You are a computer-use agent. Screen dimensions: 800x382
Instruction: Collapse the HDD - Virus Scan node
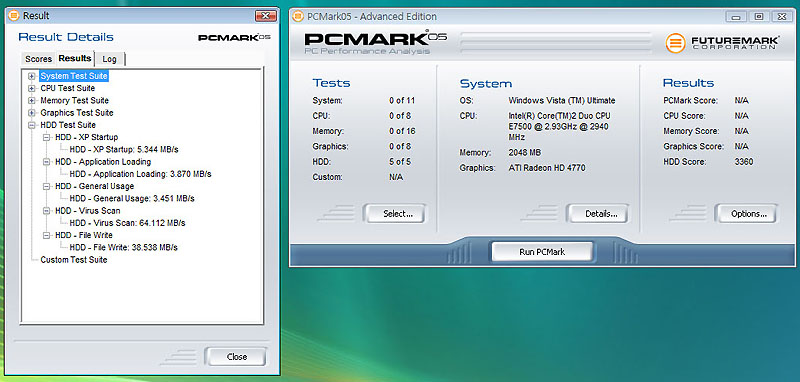pos(47,211)
